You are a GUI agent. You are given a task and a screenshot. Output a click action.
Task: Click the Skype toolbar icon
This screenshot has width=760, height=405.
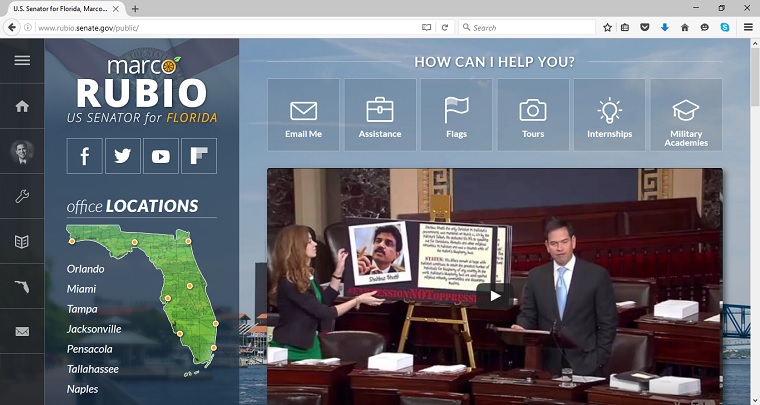coord(725,28)
